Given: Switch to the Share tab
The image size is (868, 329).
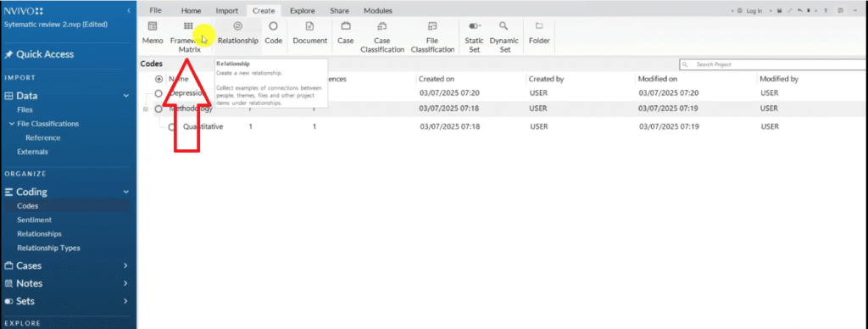Looking at the screenshot, I should point(339,10).
